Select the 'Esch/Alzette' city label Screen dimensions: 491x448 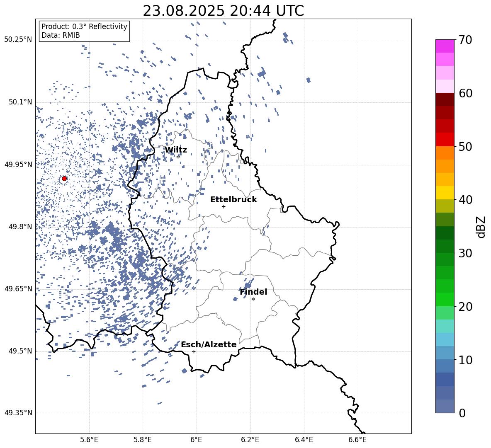(209, 344)
